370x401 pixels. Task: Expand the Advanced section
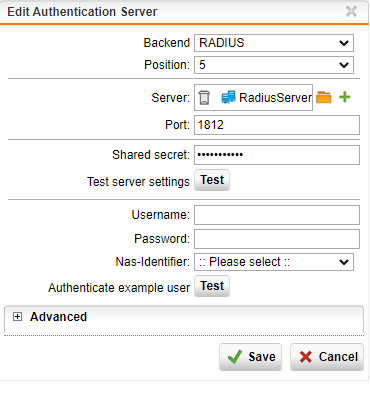tap(17, 317)
